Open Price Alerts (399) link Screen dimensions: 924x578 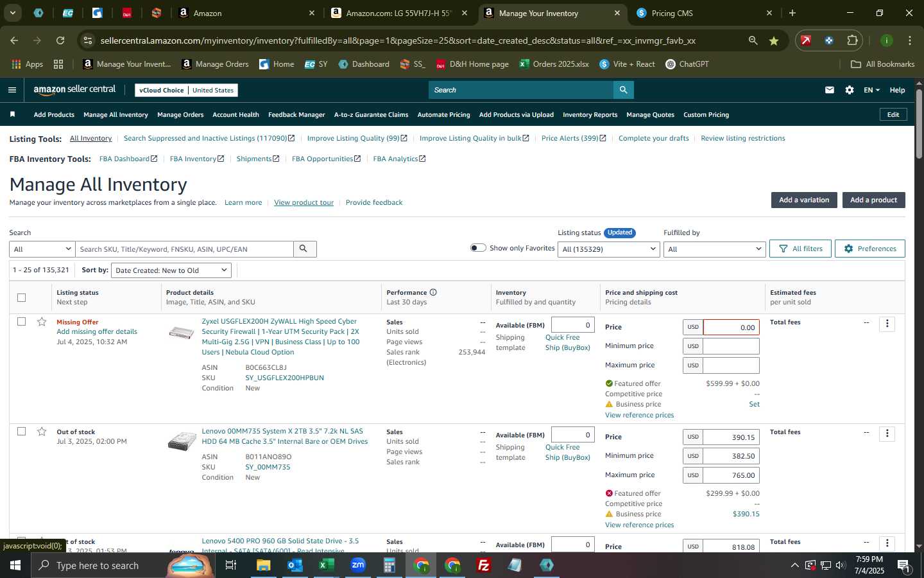point(574,138)
